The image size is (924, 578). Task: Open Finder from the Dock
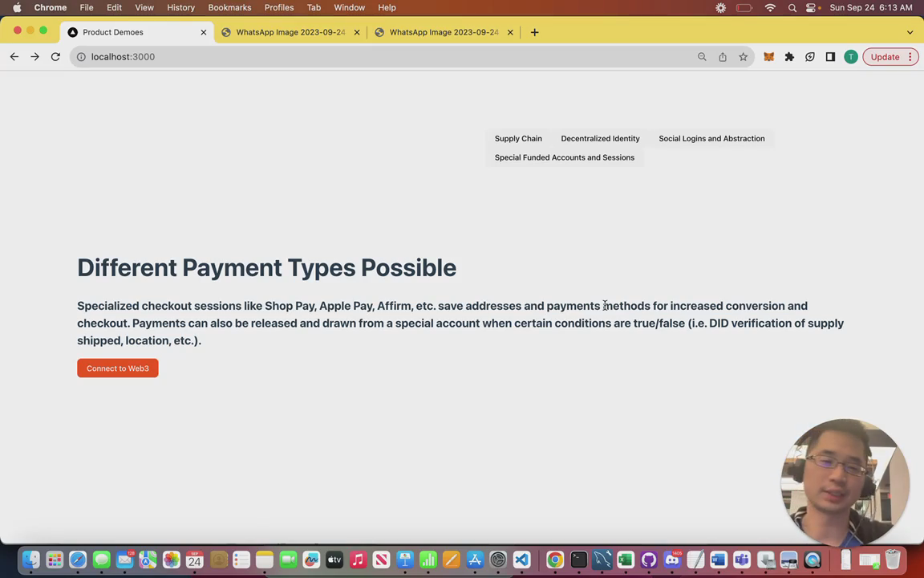(x=30, y=559)
